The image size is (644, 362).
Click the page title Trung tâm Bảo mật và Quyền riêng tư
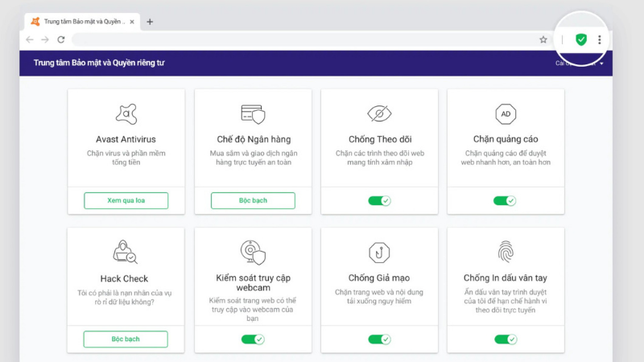click(99, 63)
